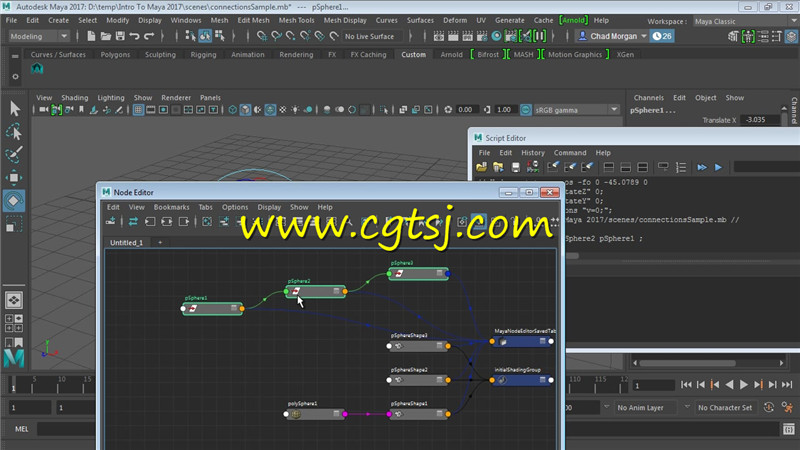Click New Scene icon in status line
Image resolution: width=800 pixels, height=450 pixels.
point(91,36)
